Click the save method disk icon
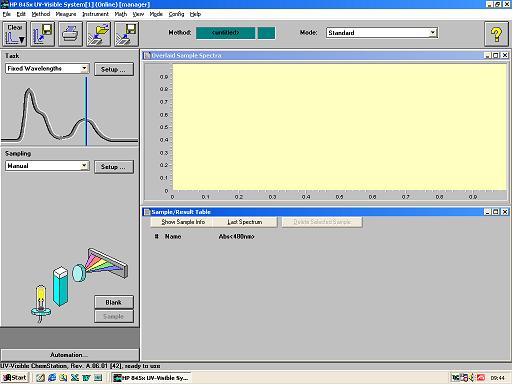 43,34
